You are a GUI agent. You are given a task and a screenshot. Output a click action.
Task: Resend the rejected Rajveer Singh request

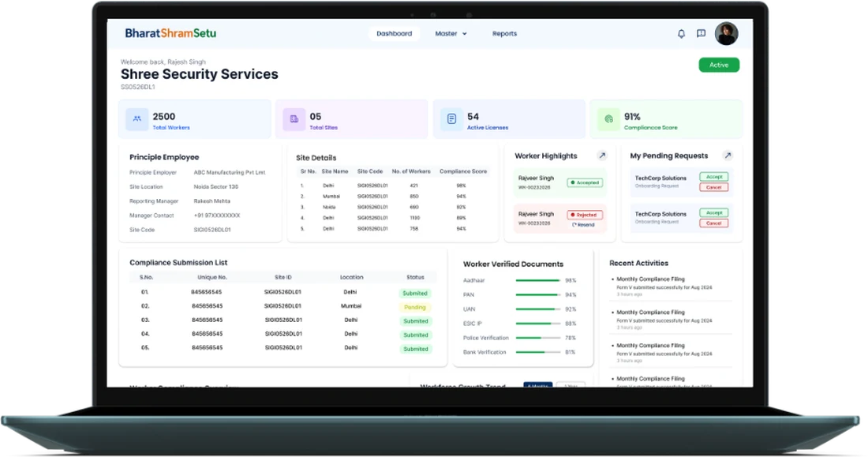[x=583, y=225]
